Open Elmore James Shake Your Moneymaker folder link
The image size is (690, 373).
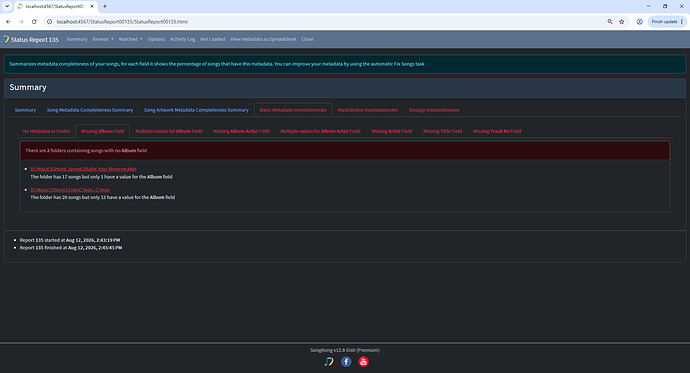pyautogui.click(x=83, y=169)
